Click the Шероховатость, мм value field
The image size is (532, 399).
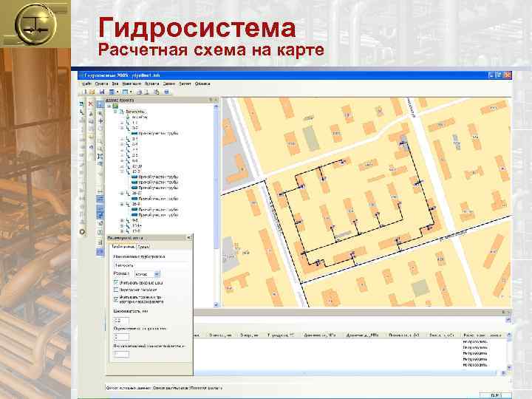click(121, 320)
